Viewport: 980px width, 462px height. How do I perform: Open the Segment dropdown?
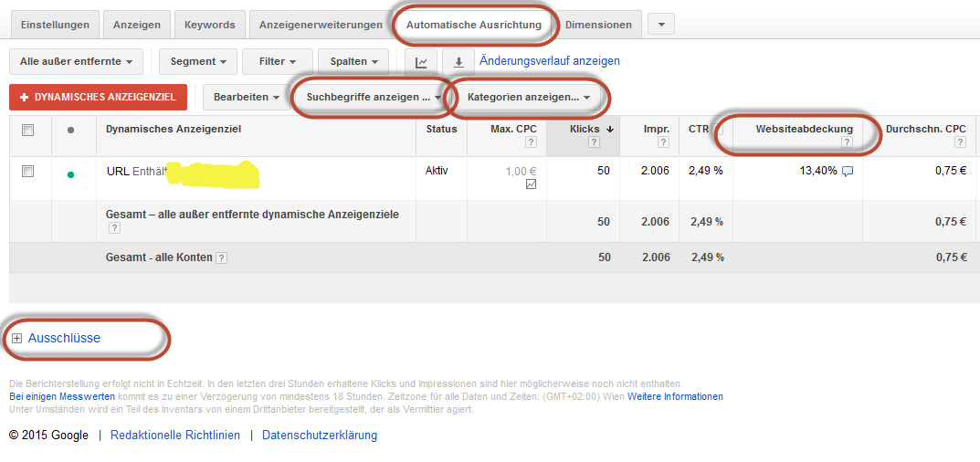(198, 62)
